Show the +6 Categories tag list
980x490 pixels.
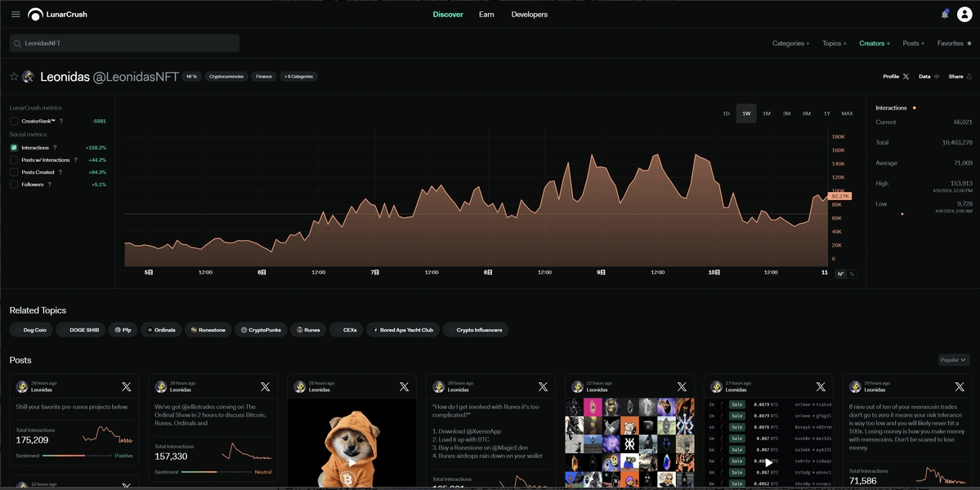[298, 77]
